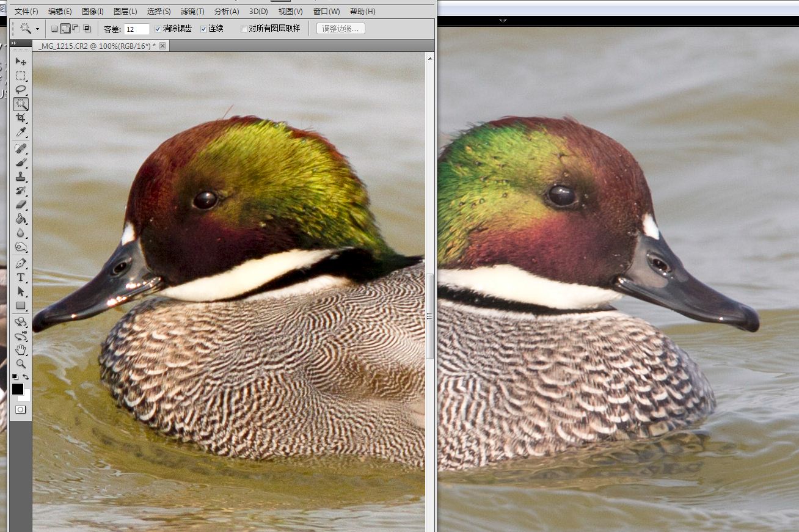Screen dimensions: 799x532
Task: Click the black foreground color swatch
Action: click(17, 389)
